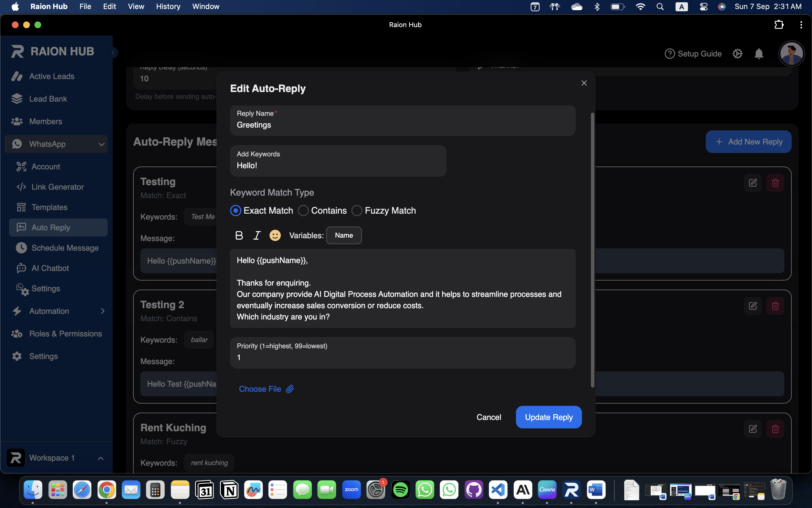Select the Fuzzy Match option
812x508 pixels.
(x=357, y=211)
